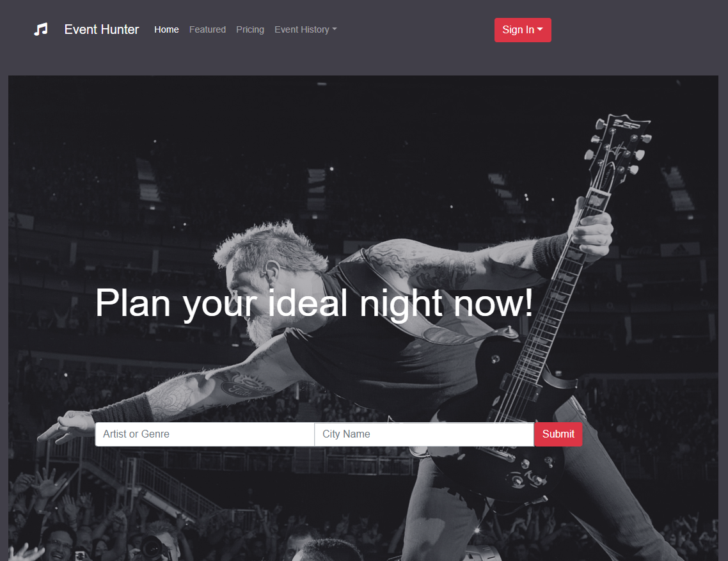728x561 pixels.
Task: Focus the City Name input field
Action: [x=424, y=434]
